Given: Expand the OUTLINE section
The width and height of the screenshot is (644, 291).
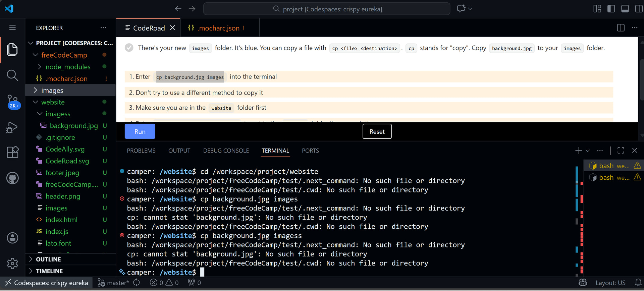Looking at the screenshot, I should click(x=48, y=259).
